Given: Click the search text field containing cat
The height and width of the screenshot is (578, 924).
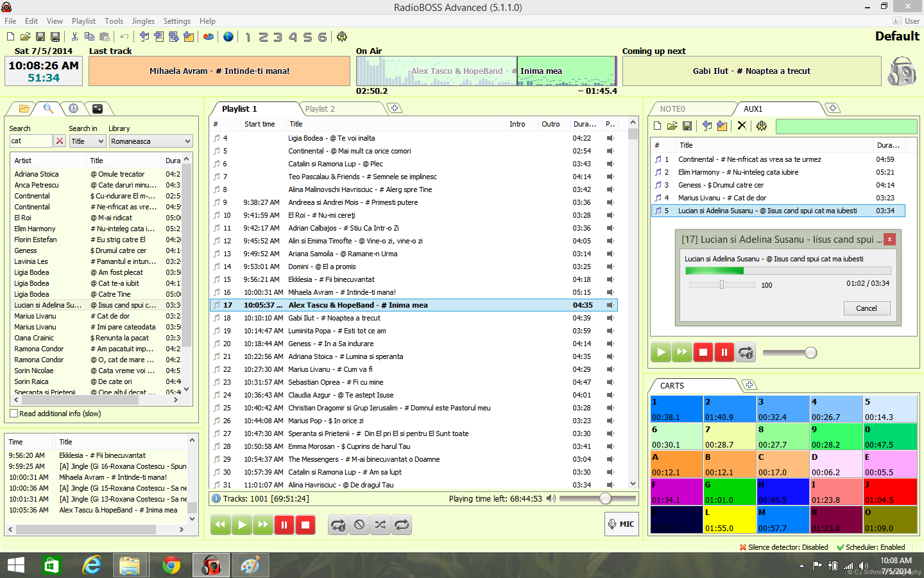Looking at the screenshot, I should [x=30, y=141].
